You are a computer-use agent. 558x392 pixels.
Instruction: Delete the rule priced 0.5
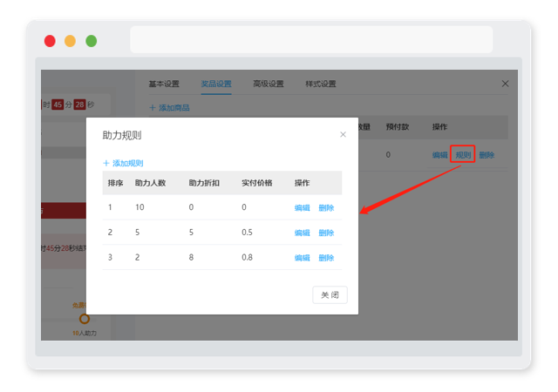pos(326,233)
